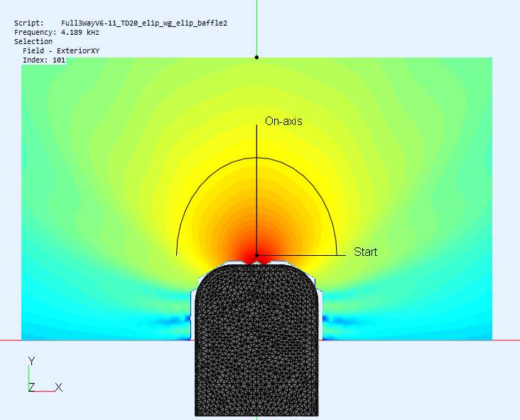
Task: Click the Selection label text
Action: 33,41
